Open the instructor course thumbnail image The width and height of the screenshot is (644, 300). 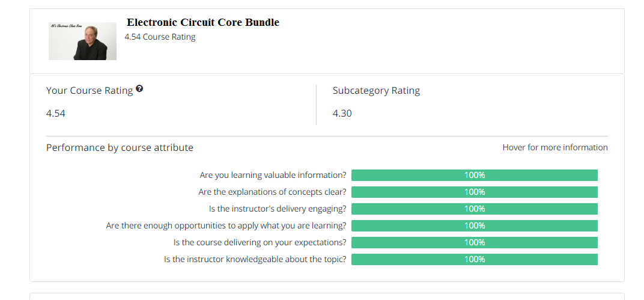point(82,41)
